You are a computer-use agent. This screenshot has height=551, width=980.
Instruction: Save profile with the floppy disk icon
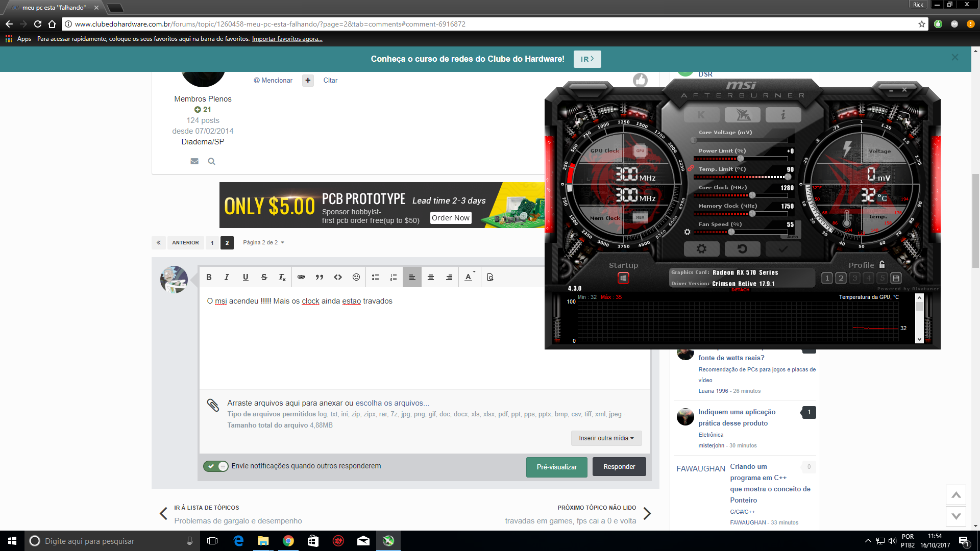click(x=896, y=278)
